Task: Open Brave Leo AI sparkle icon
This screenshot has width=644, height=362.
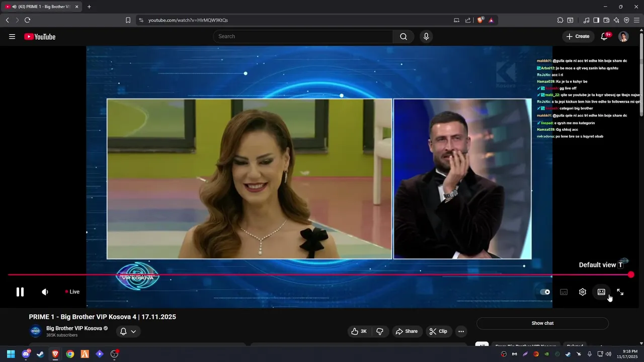Action: [616, 20]
